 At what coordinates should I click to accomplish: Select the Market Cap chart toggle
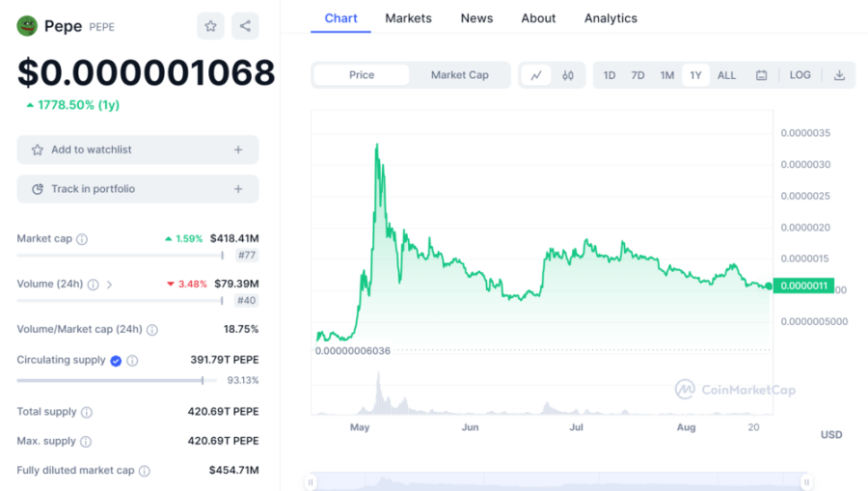(x=459, y=74)
